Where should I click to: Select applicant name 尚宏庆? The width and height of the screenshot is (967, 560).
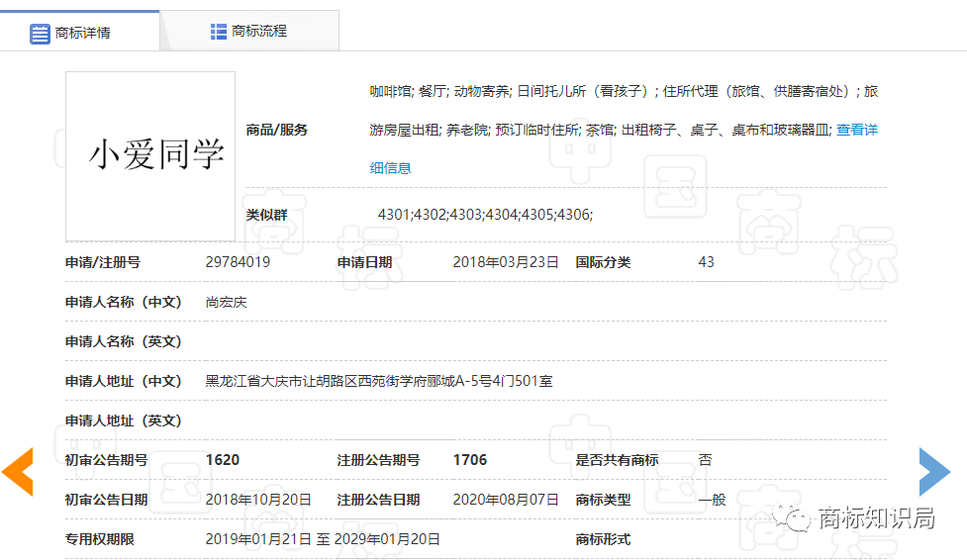pyautogui.click(x=226, y=302)
